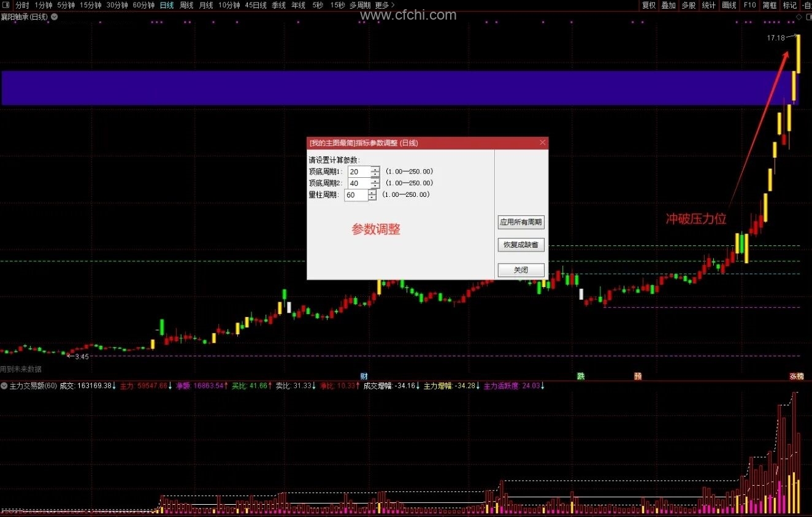Click the F10 info button
Image resolution: width=812 pixels, height=517 pixels.
click(x=749, y=5)
